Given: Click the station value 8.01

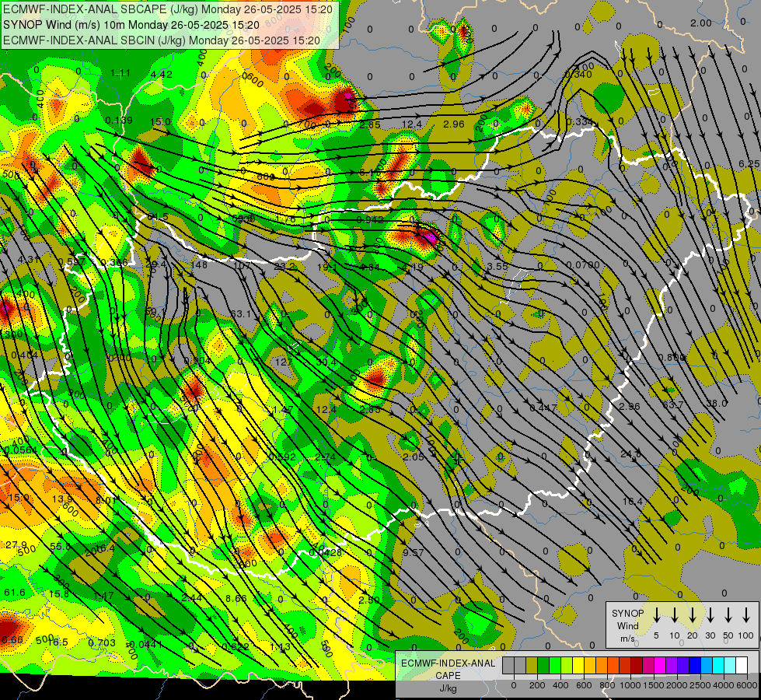Looking at the screenshot, I should pos(106,501).
